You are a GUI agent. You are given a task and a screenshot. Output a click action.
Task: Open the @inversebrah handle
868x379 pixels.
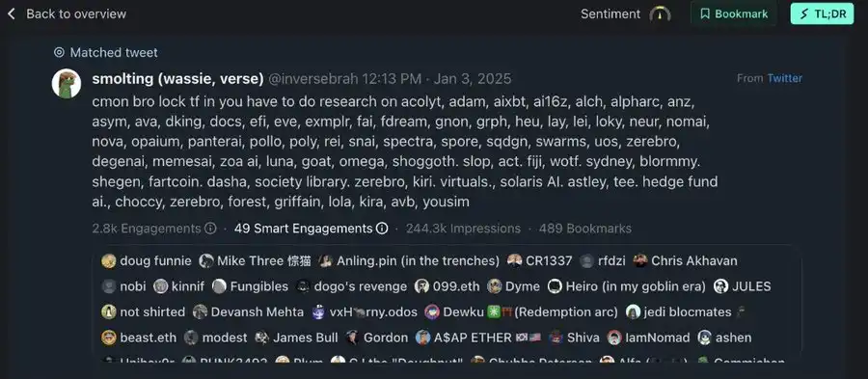click(x=313, y=78)
